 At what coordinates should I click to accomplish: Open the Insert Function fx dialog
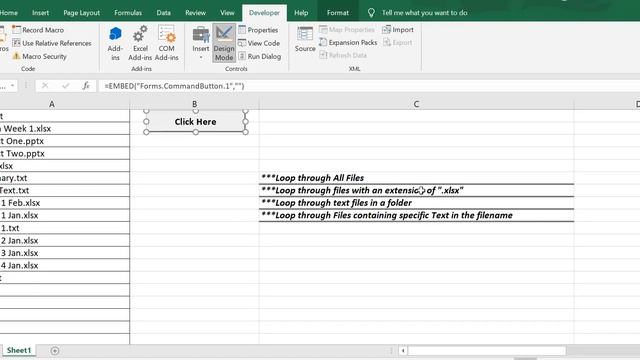[86, 86]
